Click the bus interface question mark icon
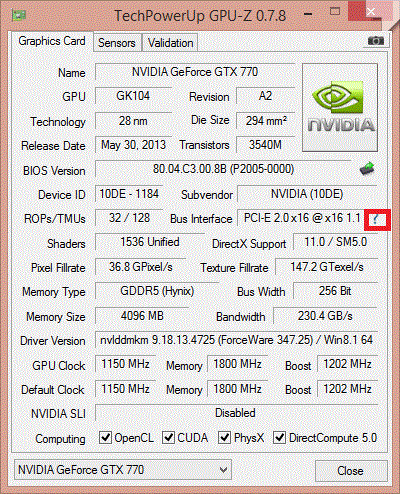Viewport: 400px width, 494px height. coord(376,219)
